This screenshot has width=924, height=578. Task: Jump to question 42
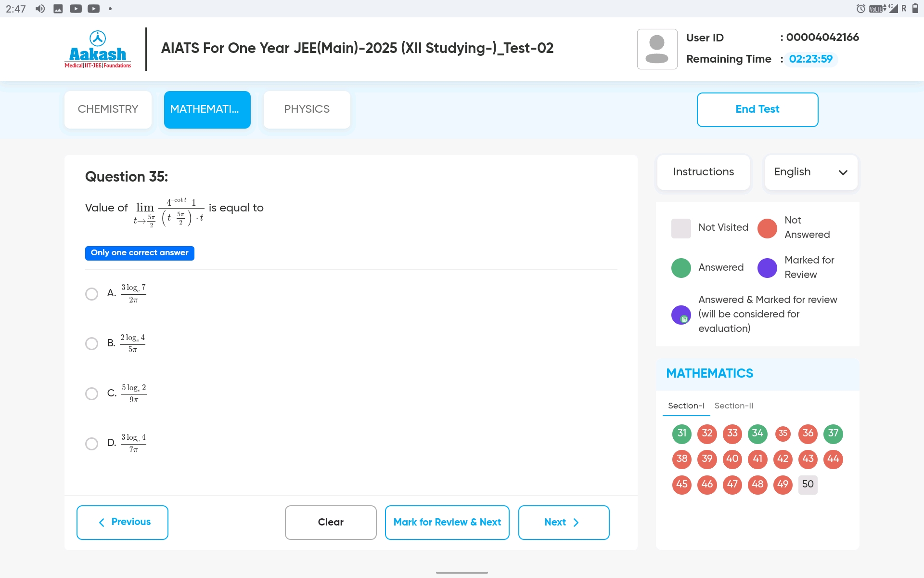pos(783,459)
